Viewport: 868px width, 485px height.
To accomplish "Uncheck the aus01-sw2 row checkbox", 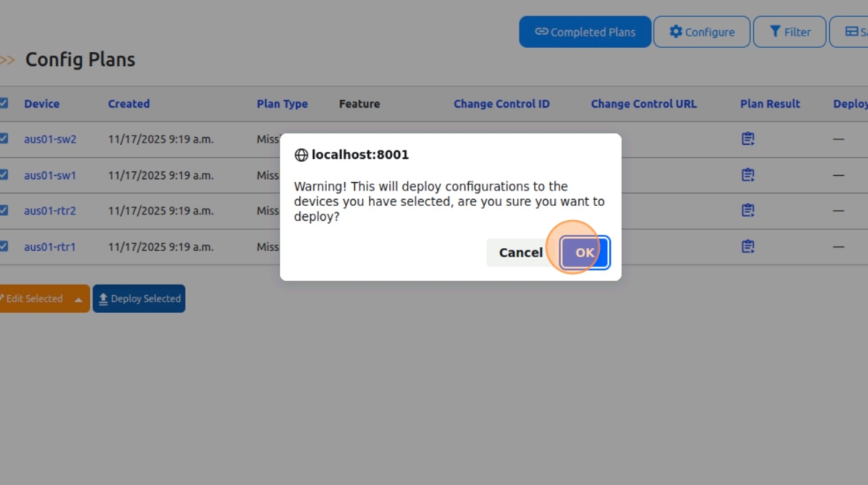I will 3,139.
